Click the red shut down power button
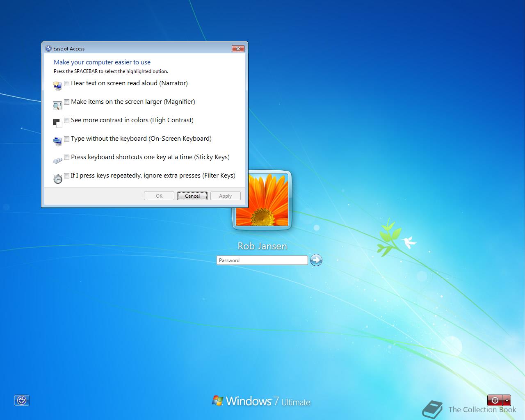525x420 pixels. point(495,400)
